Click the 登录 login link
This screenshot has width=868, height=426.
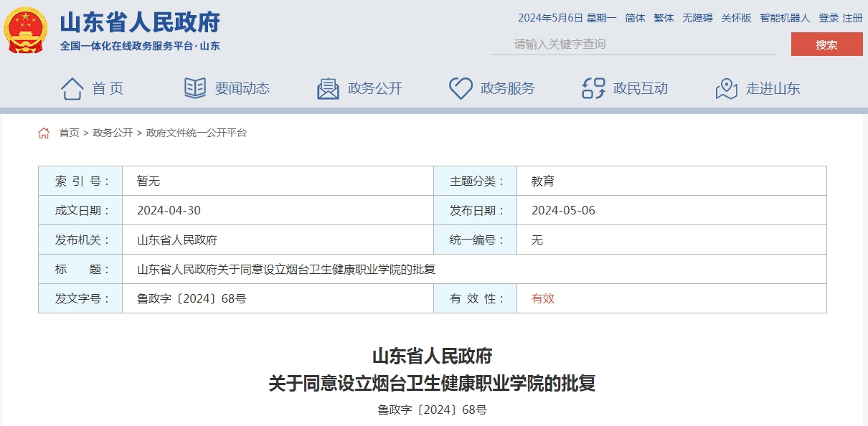[829, 18]
